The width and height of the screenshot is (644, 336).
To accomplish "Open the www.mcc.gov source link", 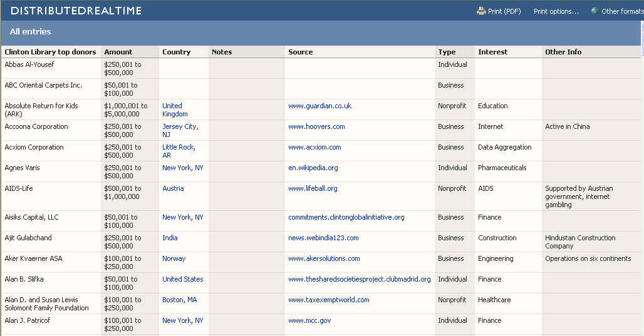I will 309,320.
